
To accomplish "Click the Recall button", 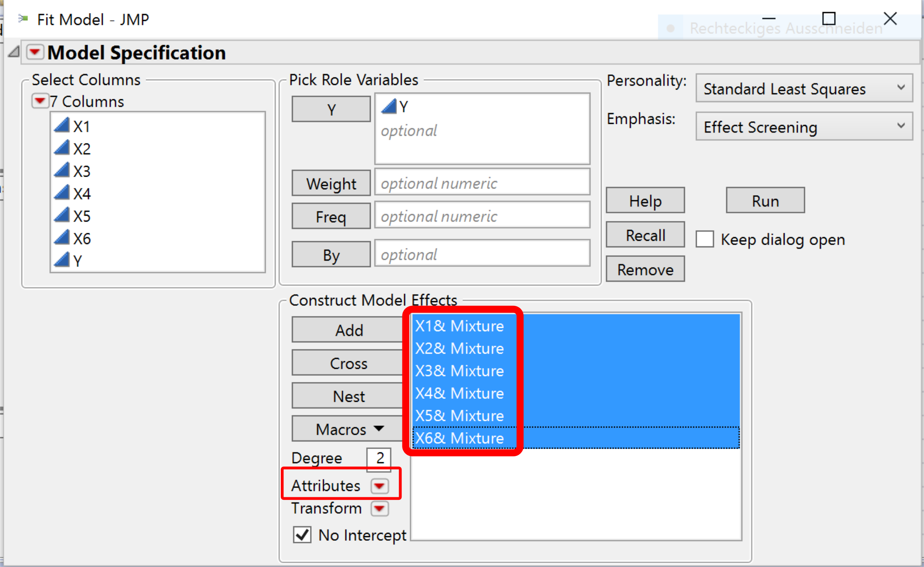I will [x=645, y=234].
